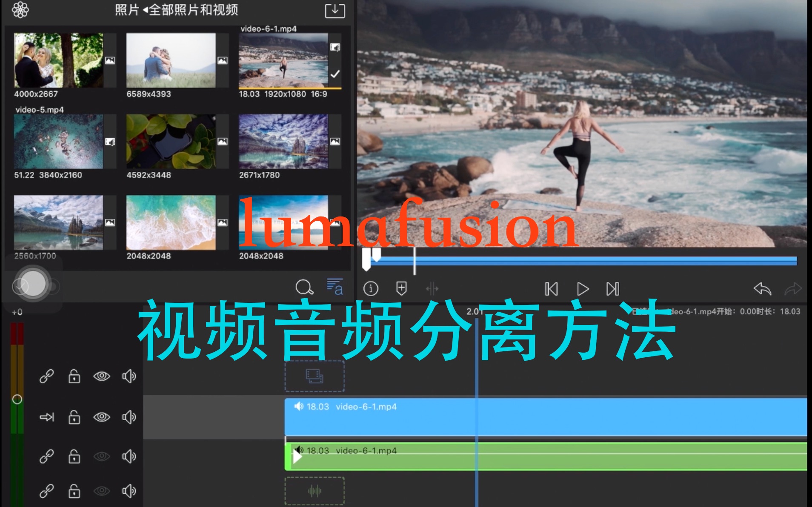Image resolution: width=812 pixels, height=507 pixels.
Task: Unlock the top track lock
Action: (74, 376)
